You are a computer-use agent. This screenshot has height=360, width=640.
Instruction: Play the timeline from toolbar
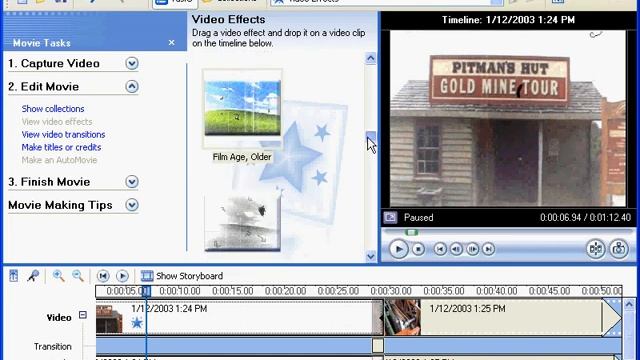click(x=122, y=276)
